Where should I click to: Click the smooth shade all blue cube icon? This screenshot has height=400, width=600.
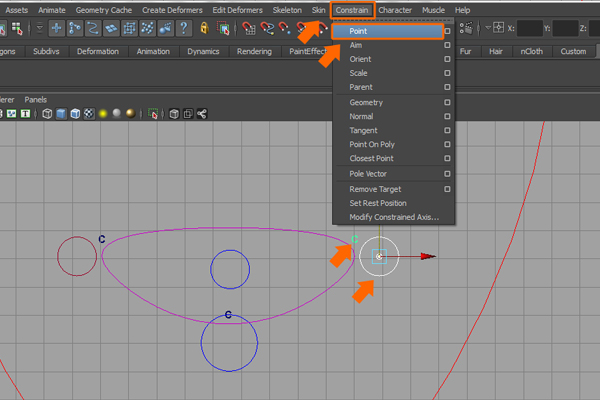pos(61,114)
